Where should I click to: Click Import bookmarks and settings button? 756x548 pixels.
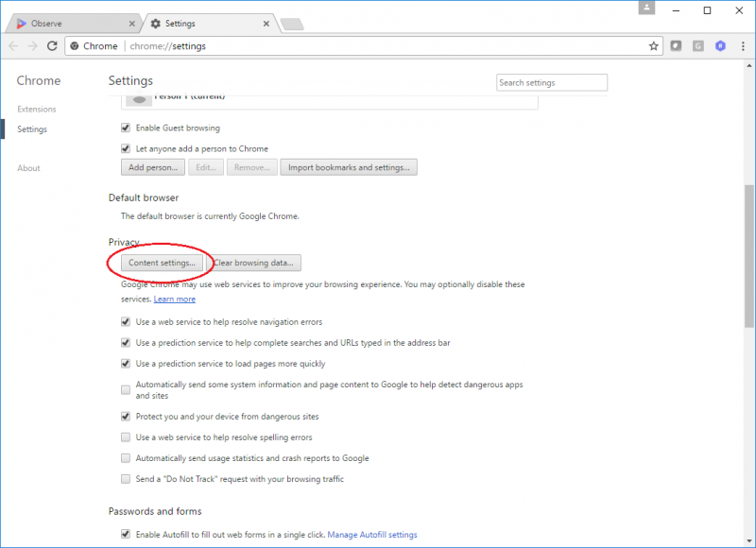pos(349,167)
